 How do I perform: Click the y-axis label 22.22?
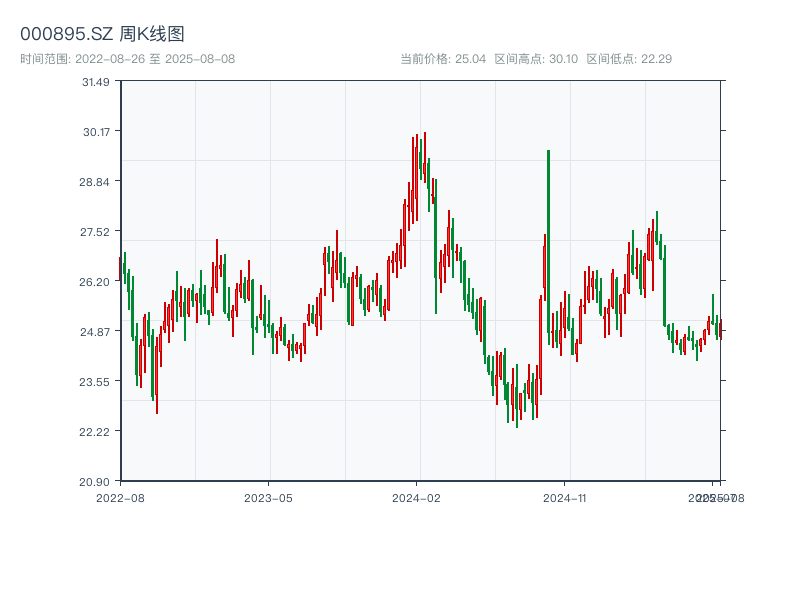pyautogui.click(x=94, y=432)
